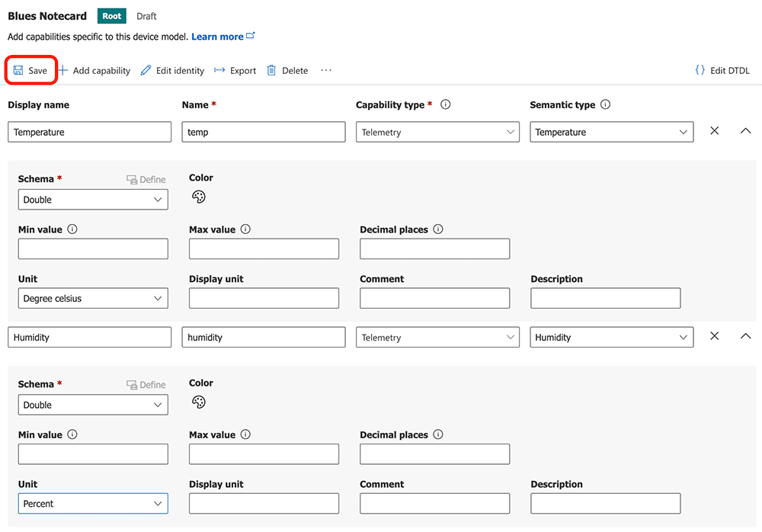The height and width of the screenshot is (532, 762).
Task: Open the more options ellipsis menu
Action: pyautogui.click(x=326, y=71)
